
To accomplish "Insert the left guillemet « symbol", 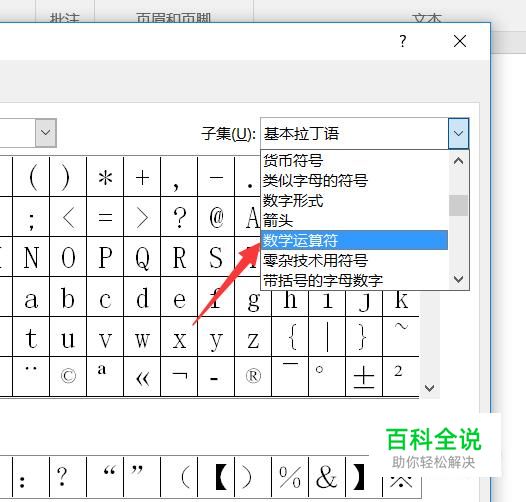I will pos(142,376).
